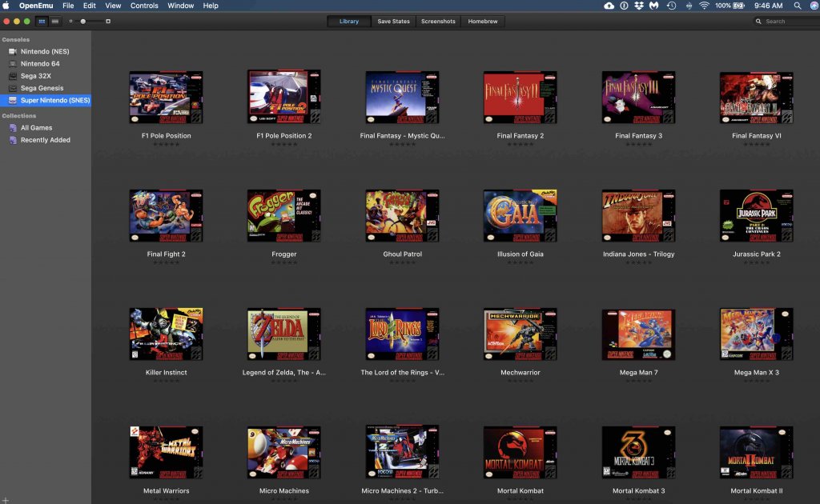The width and height of the screenshot is (820, 504).
Task: Click the small-size icon beside slider
Action: point(70,22)
